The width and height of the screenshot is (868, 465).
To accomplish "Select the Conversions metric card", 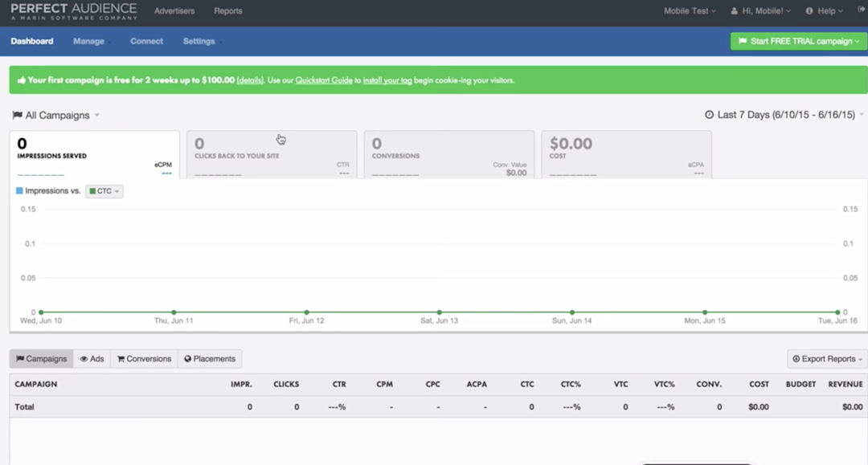I will coord(449,155).
